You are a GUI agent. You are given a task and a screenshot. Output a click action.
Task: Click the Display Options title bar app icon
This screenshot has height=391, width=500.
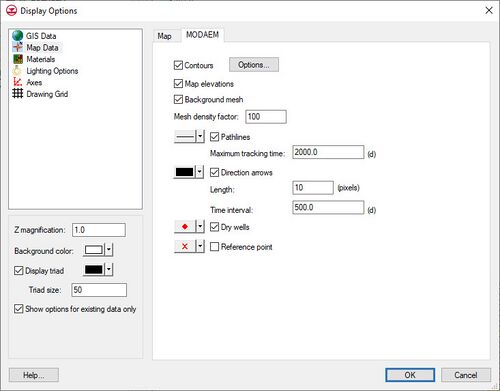(11, 11)
